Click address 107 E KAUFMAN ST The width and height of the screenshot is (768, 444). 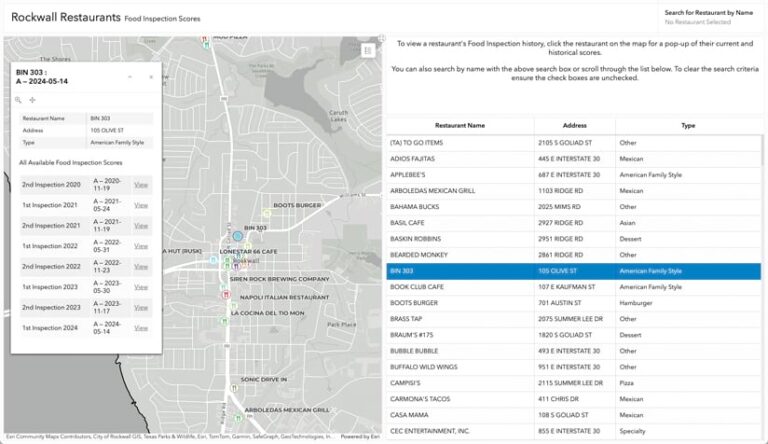[567, 287]
